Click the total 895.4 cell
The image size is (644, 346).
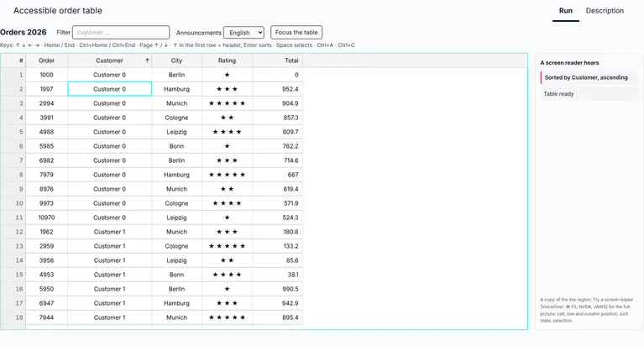pyautogui.click(x=277, y=317)
